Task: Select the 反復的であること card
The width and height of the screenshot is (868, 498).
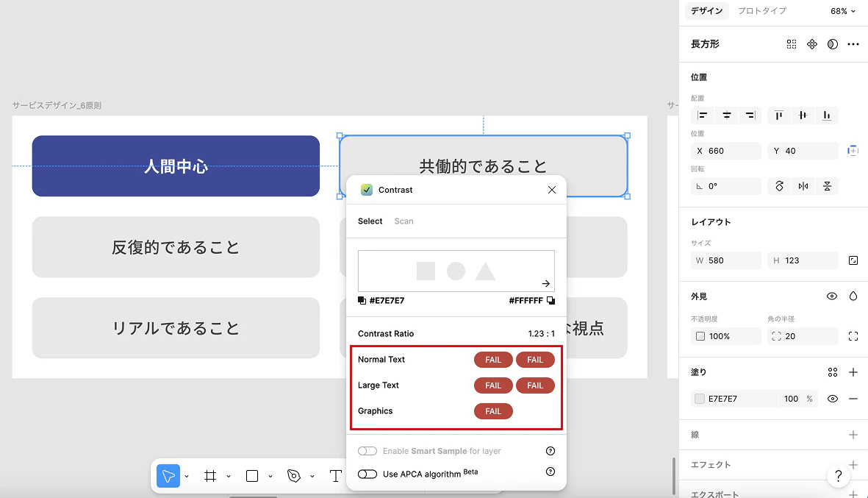Action: pos(176,247)
